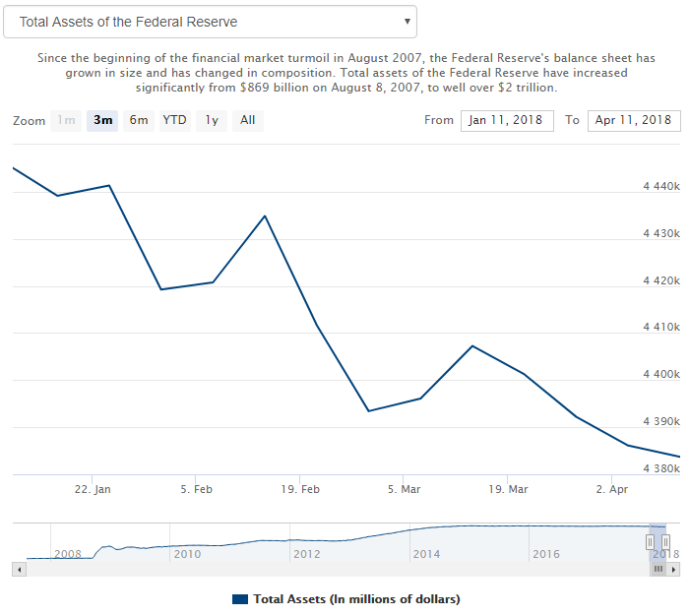Click 2008 in the navigator timeline
The height and width of the screenshot is (616, 689).
coord(68,554)
